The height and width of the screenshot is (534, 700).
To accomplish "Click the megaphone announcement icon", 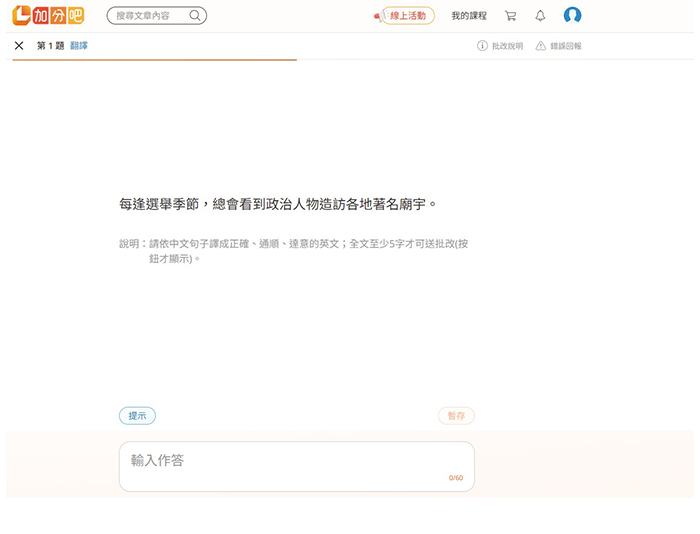I will tap(377, 16).
